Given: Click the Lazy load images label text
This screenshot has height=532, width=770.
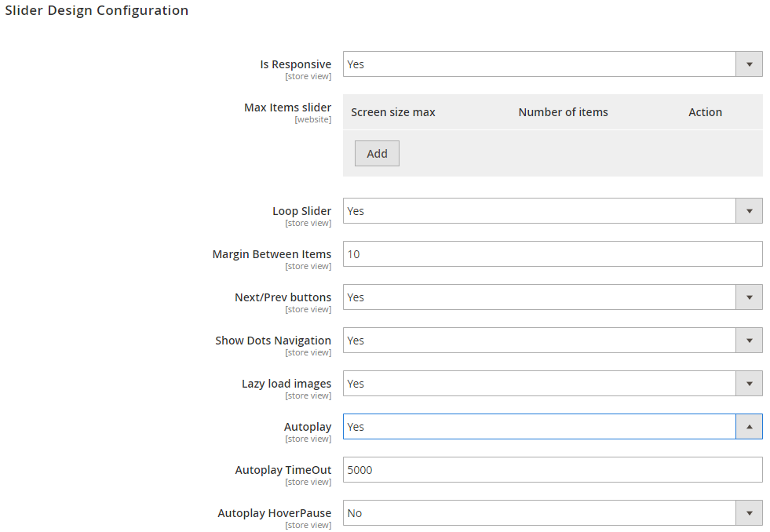Looking at the screenshot, I should (x=286, y=384).
